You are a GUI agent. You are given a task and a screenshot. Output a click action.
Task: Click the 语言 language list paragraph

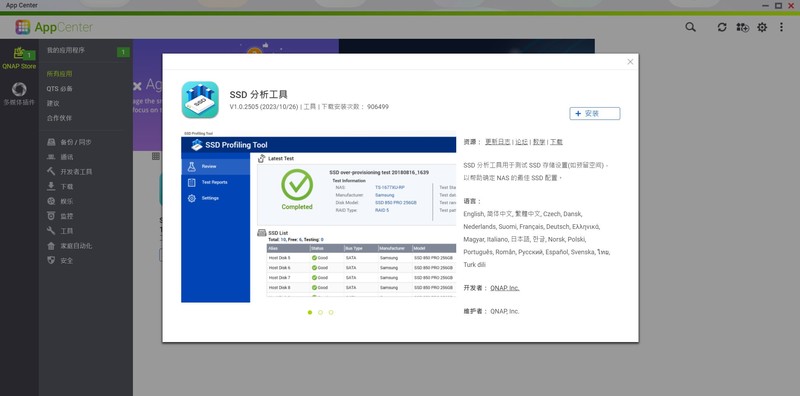click(x=537, y=239)
